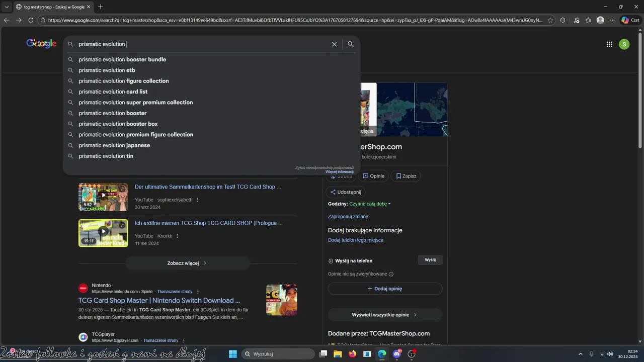Open a new browser tab
This screenshot has height=362, width=644.
coord(101,7)
